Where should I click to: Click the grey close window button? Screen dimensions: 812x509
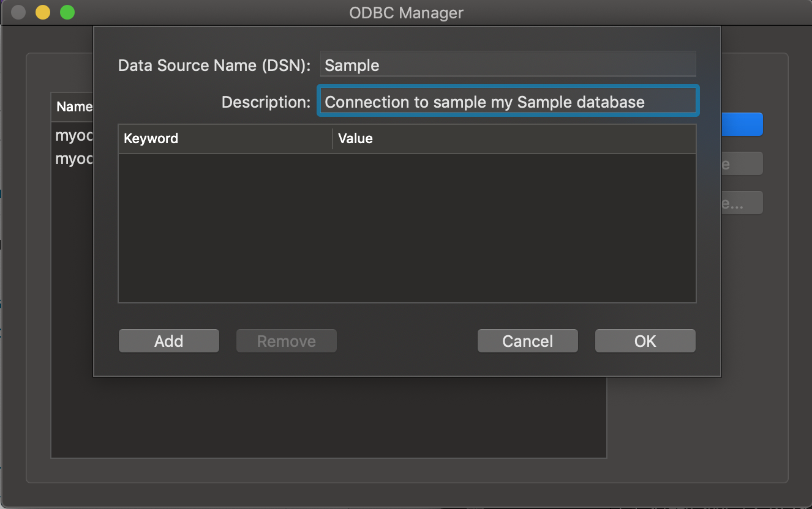click(x=18, y=12)
